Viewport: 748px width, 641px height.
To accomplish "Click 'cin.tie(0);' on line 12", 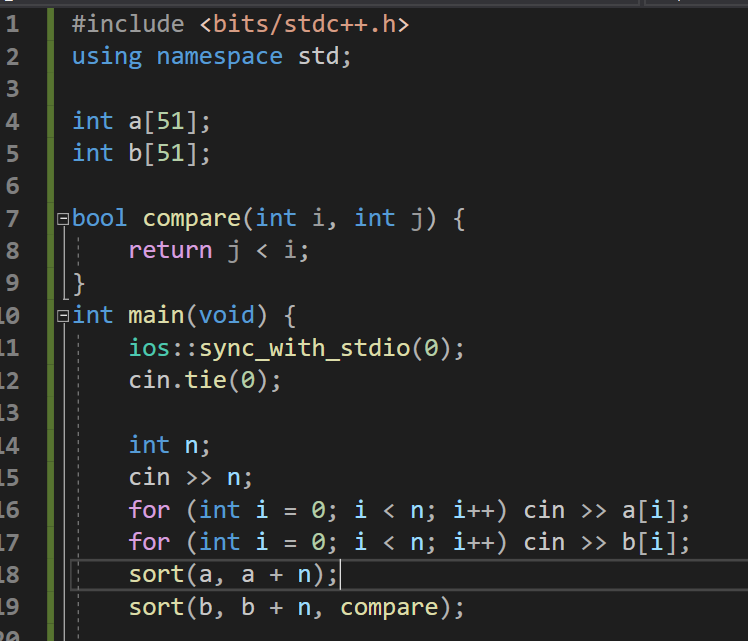I will point(205,381).
